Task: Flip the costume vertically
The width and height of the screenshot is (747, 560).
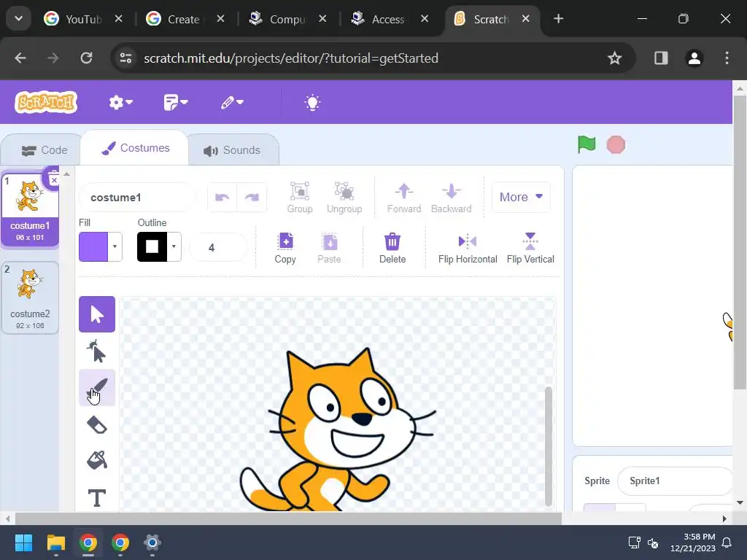Action: click(x=530, y=248)
